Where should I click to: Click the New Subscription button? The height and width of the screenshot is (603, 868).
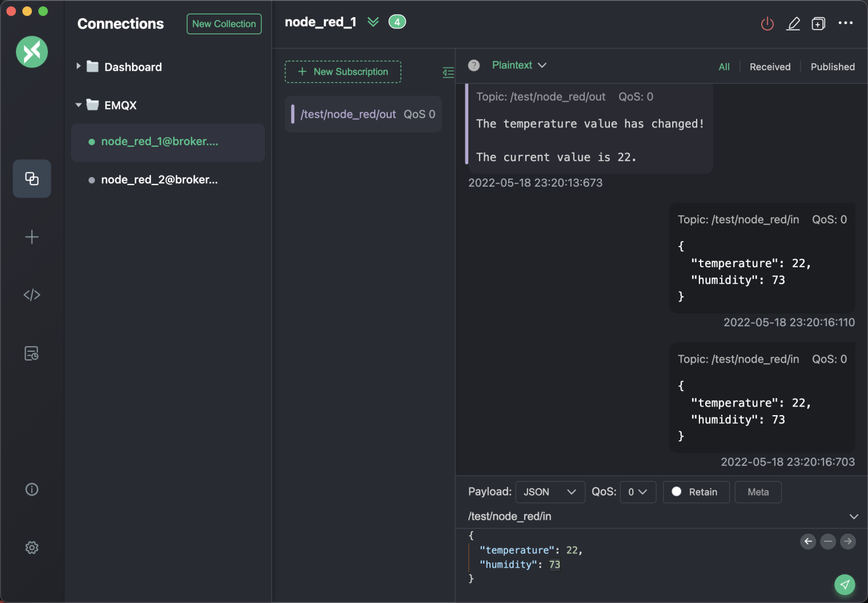343,72
